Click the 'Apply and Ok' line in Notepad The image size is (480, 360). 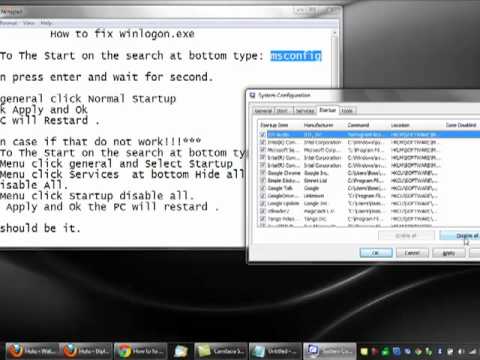coord(44,110)
